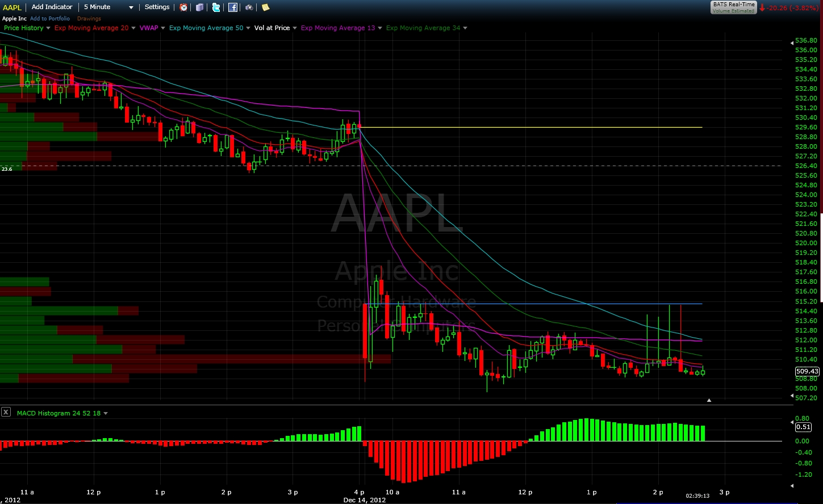Click the 10 a time axis label
The width and height of the screenshot is (823, 504).
[392, 492]
